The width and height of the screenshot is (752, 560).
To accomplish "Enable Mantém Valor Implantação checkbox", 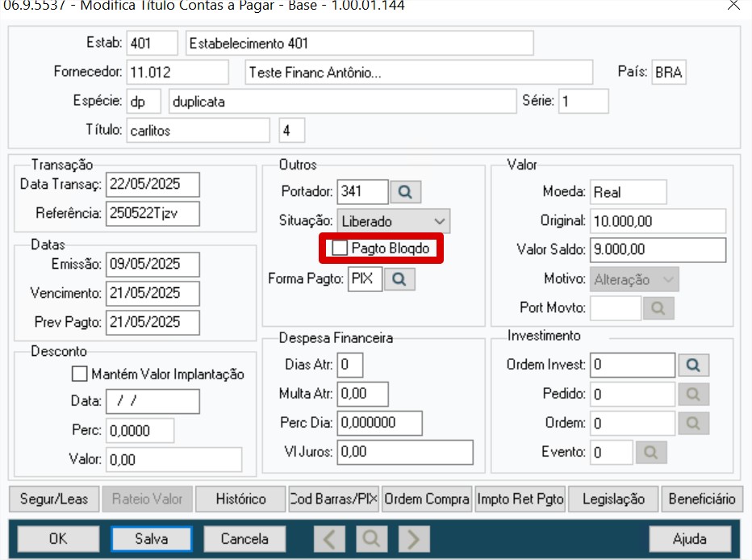I will (x=79, y=374).
